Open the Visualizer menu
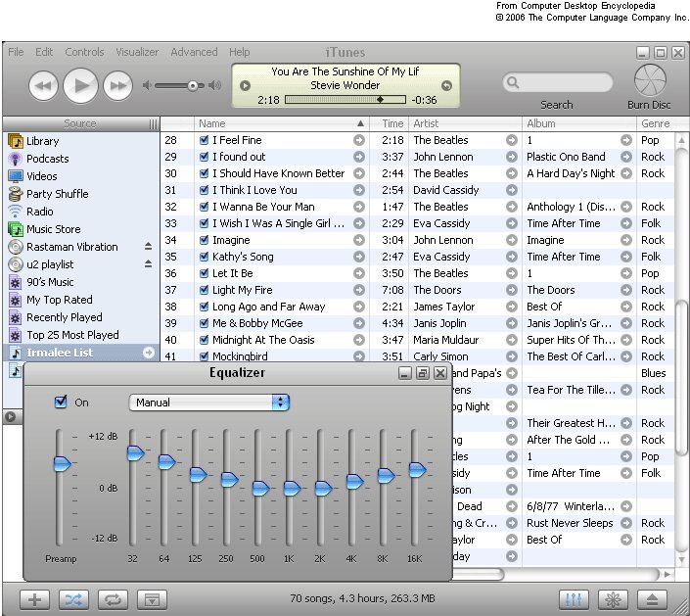This screenshot has height=616, width=690. [137, 52]
